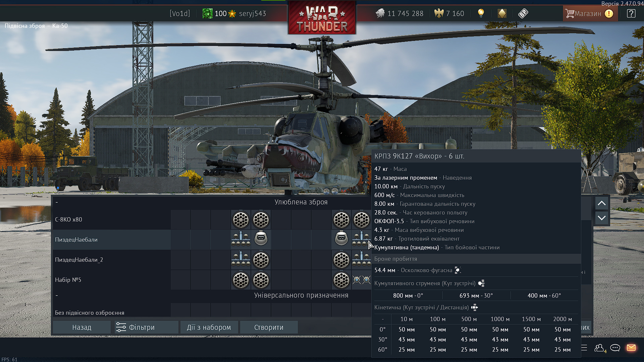The width and height of the screenshot is (644, 362).
Task: Click the Назад back button
Action: [82, 327]
